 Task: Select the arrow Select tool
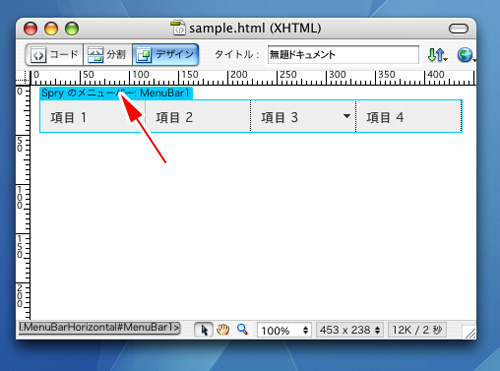click(x=204, y=330)
